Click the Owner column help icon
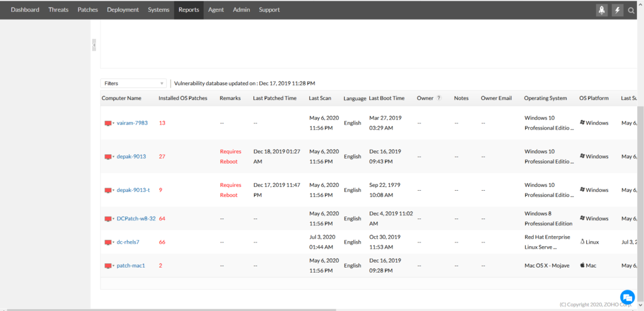644x311 pixels. click(x=438, y=98)
